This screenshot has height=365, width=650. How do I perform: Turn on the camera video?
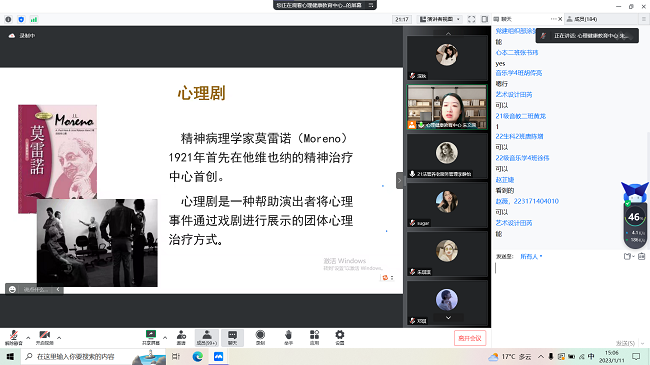[x=44, y=337]
